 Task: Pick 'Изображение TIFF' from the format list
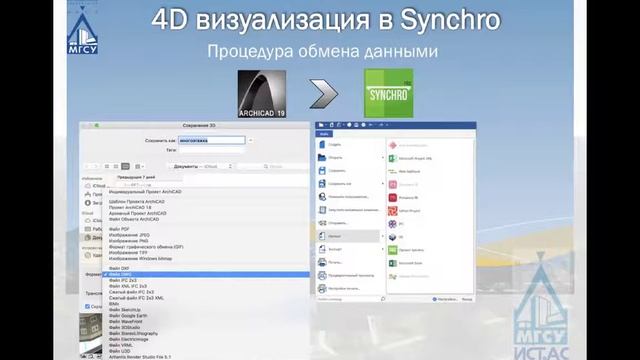[128, 253]
